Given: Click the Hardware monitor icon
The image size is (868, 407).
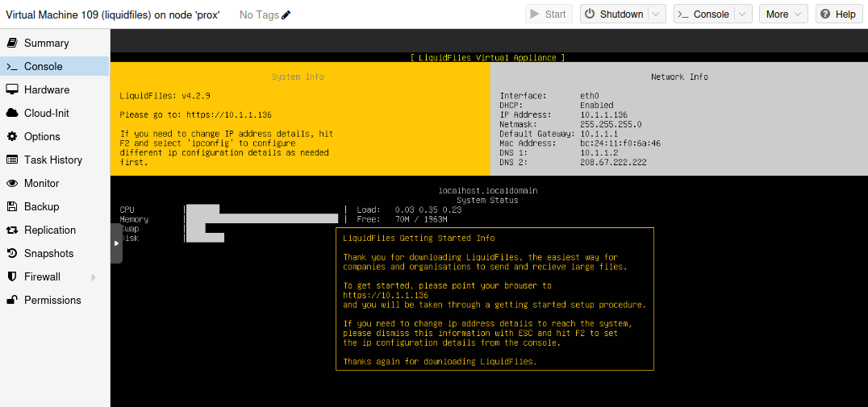Looking at the screenshot, I should pos(11,89).
